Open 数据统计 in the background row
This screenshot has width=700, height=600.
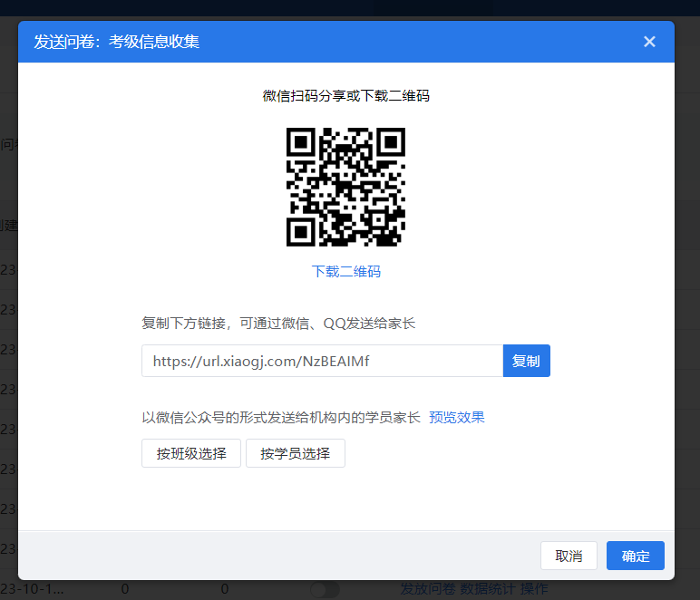click(x=488, y=589)
